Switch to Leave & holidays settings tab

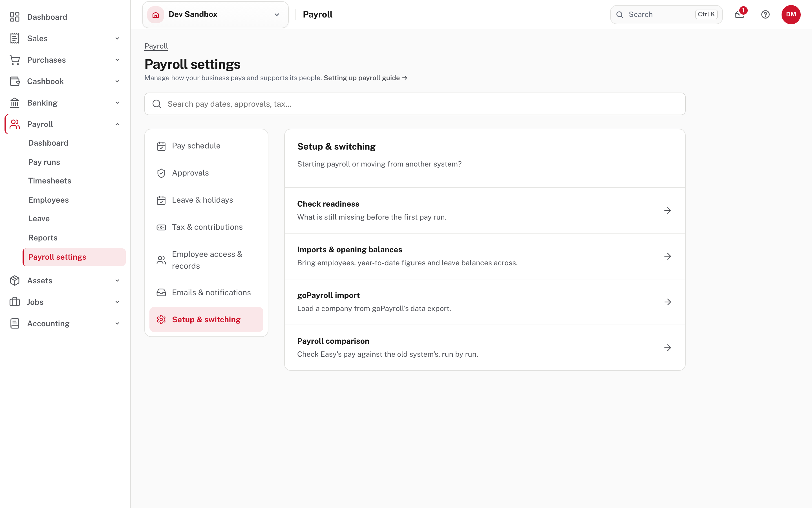(x=206, y=200)
